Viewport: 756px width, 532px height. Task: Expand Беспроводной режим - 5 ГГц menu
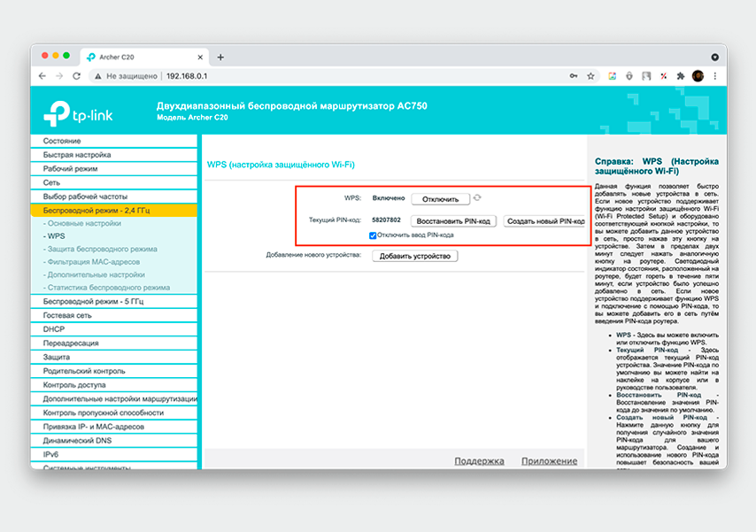[114, 302]
